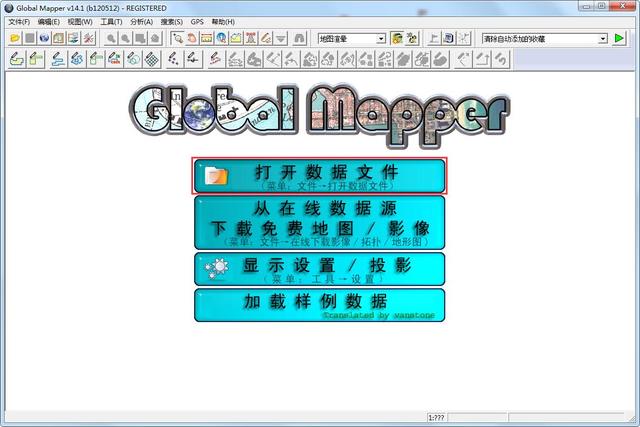Expand the favorites list dropdown
The height and width of the screenshot is (427, 640).
pos(603,39)
